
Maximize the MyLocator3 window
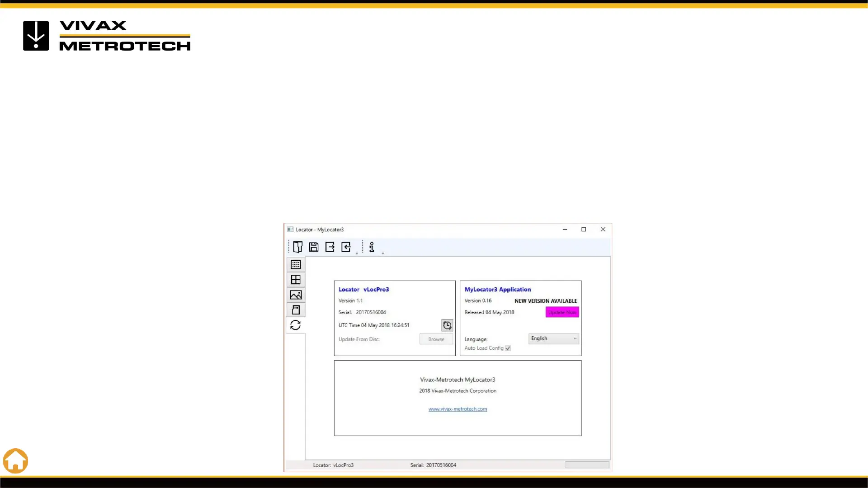pos(584,230)
